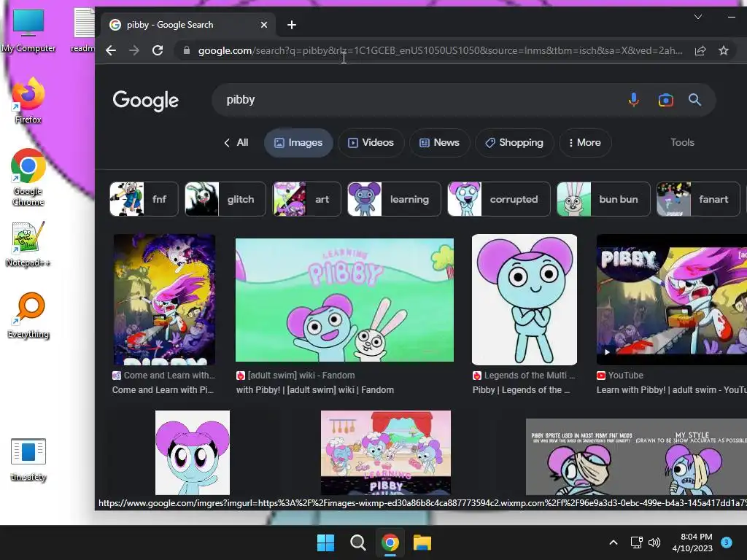
Task: Select the art suggestion chip
Action: pyautogui.click(x=307, y=199)
